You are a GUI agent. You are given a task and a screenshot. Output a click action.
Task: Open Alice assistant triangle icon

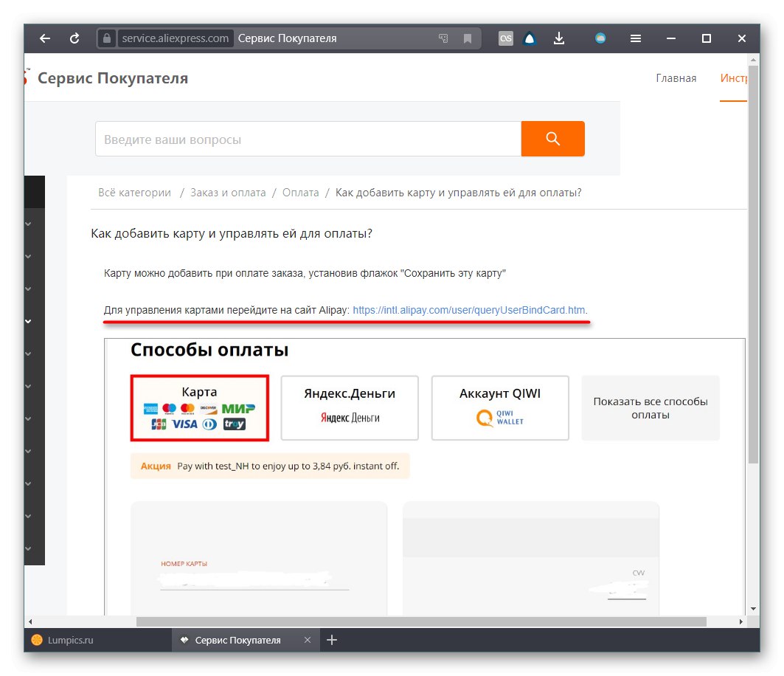(530, 38)
